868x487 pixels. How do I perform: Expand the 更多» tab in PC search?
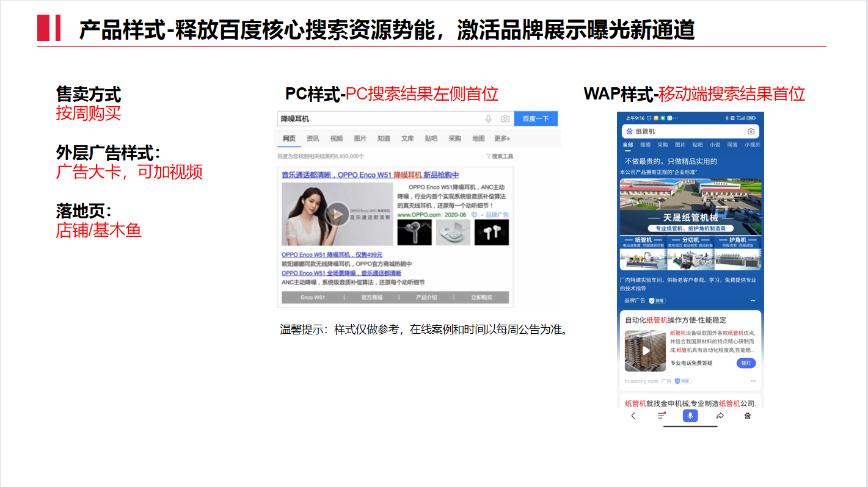501,139
